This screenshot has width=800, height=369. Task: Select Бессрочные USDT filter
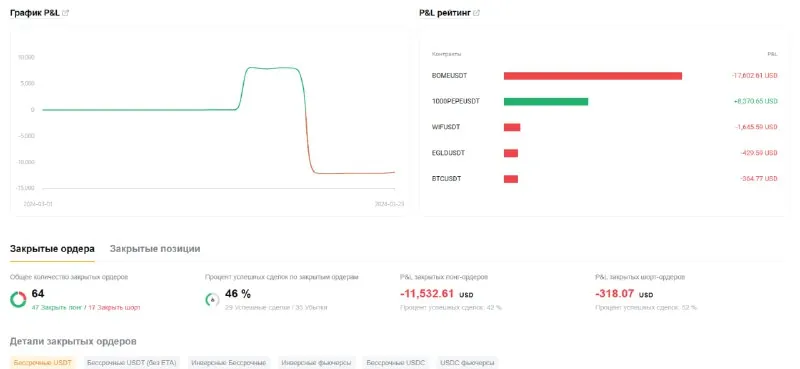click(42, 363)
